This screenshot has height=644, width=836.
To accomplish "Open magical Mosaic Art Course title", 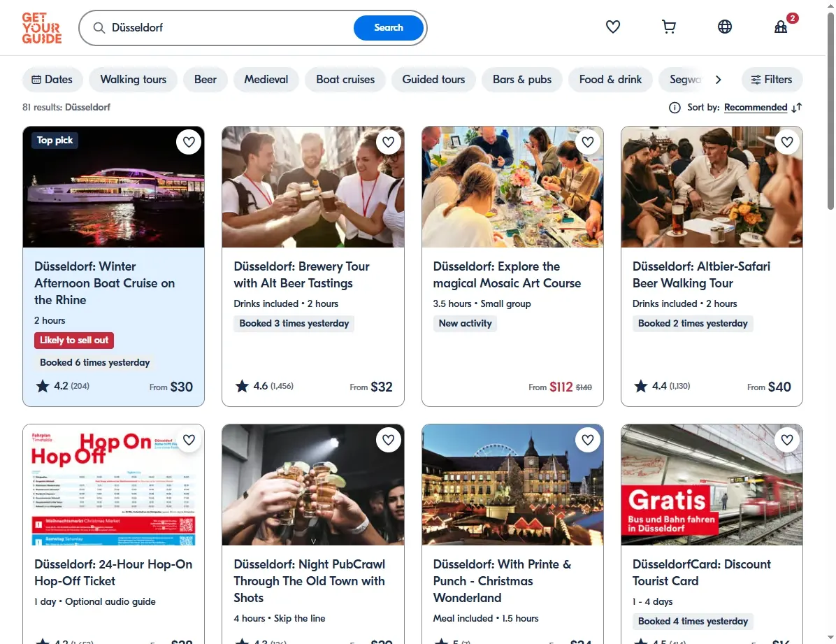I will tap(507, 275).
